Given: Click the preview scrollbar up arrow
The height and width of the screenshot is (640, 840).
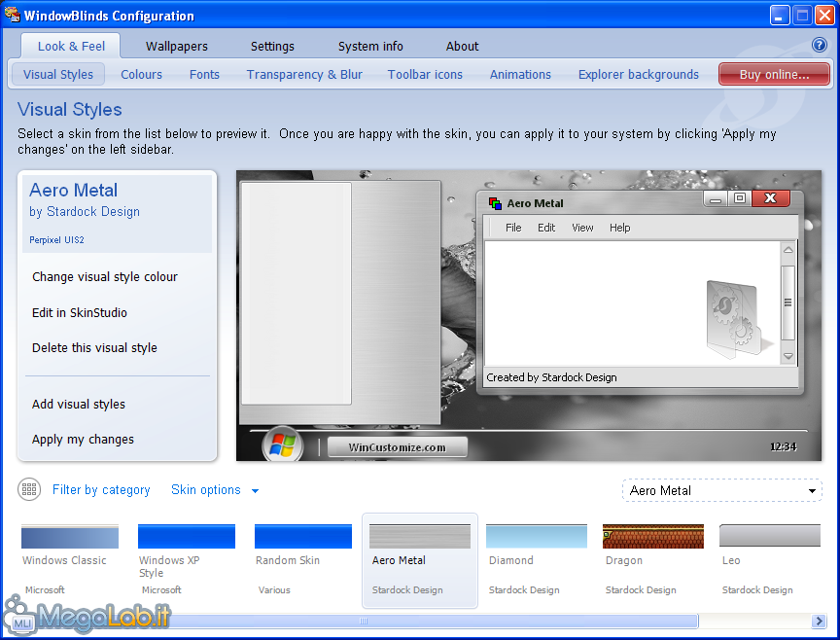Looking at the screenshot, I should coord(787,250).
